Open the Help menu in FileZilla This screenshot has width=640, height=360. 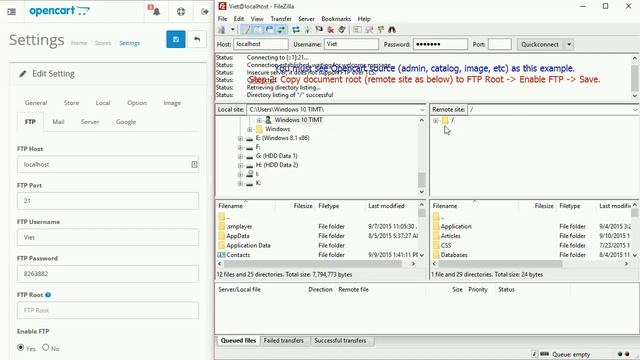(x=364, y=19)
